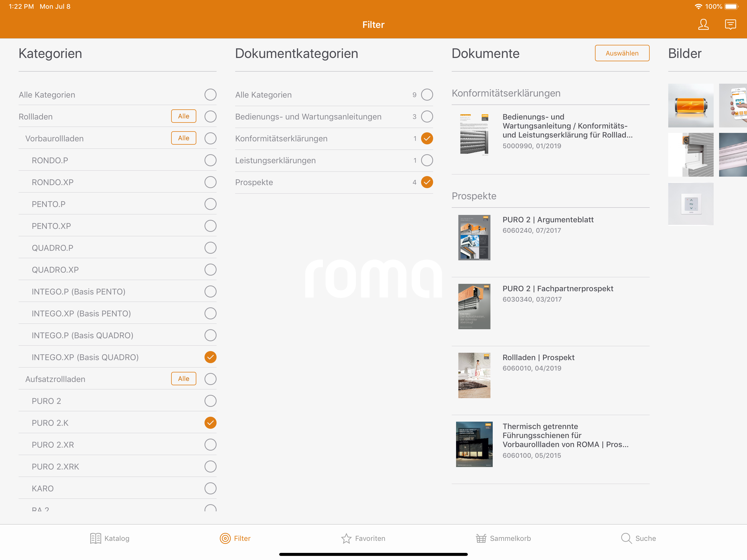The width and height of the screenshot is (747, 560).
Task: Tap the Wi-Fi status icon
Action: pyautogui.click(x=698, y=6)
